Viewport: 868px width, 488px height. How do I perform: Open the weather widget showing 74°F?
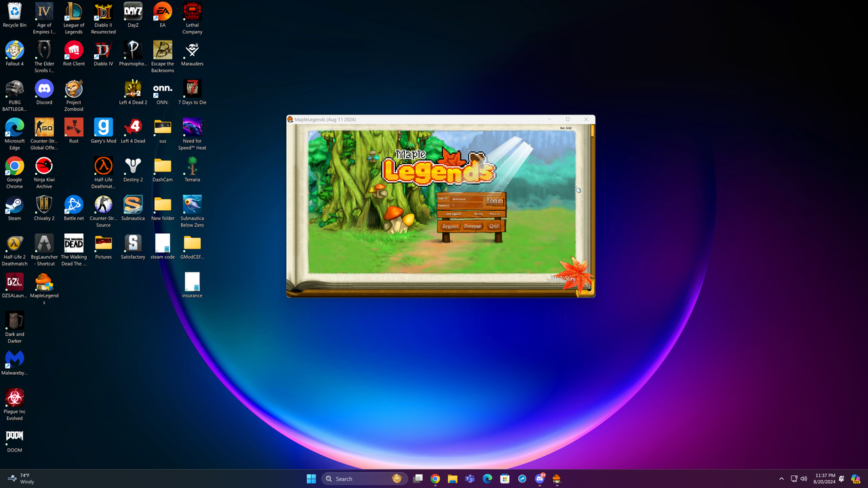tap(20, 479)
